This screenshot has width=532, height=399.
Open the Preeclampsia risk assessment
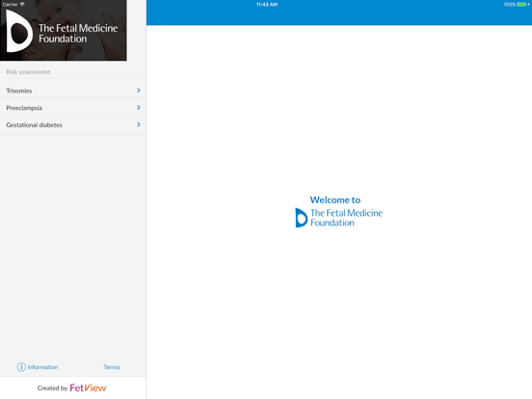pyautogui.click(x=73, y=108)
